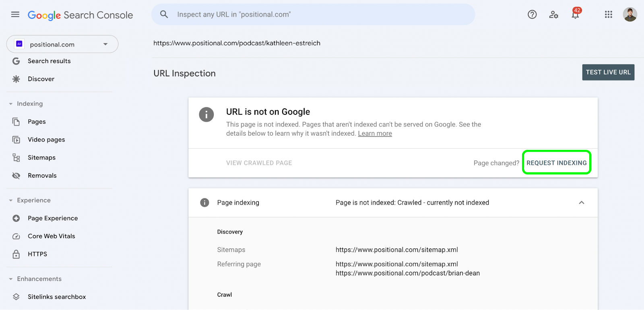Click the Core Web Vitals gauge icon
Image resolution: width=644 pixels, height=310 pixels.
[x=16, y=236]
